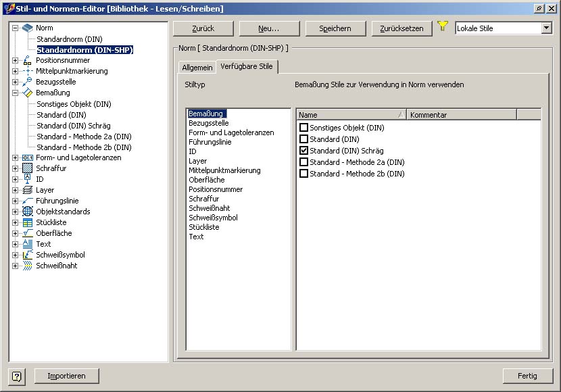Viewport: 561px width, 392px height.
Task: Enable the Standard - Methode 2a (DIN) checkbox
Action: (x=303, y=162)
